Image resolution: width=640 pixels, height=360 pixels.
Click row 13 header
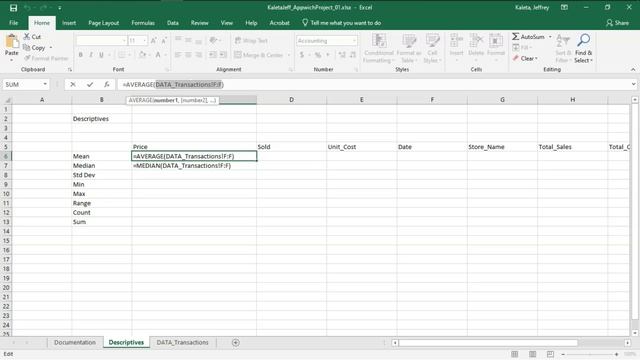click(x=6, y=222)
